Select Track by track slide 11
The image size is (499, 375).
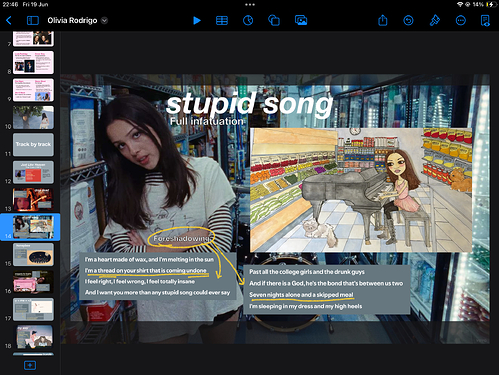pyautogui.click(x=33, y=145)
